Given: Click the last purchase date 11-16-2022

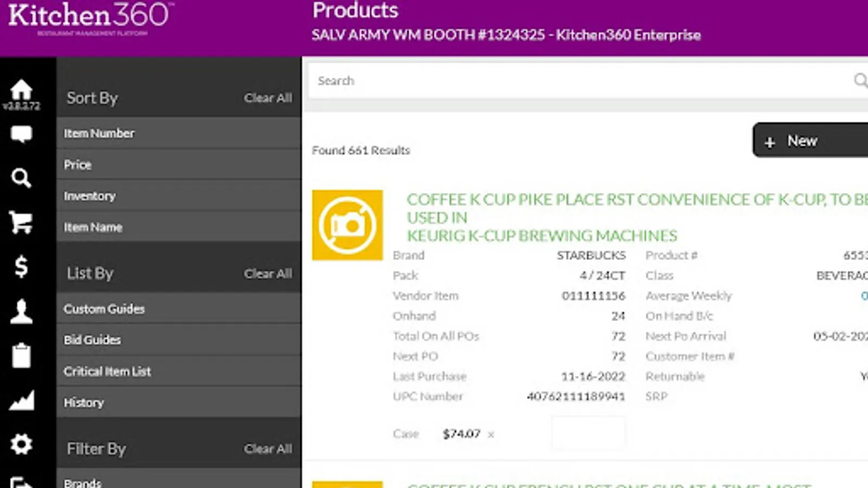Looking at the screenshot, I should point(593,376).
